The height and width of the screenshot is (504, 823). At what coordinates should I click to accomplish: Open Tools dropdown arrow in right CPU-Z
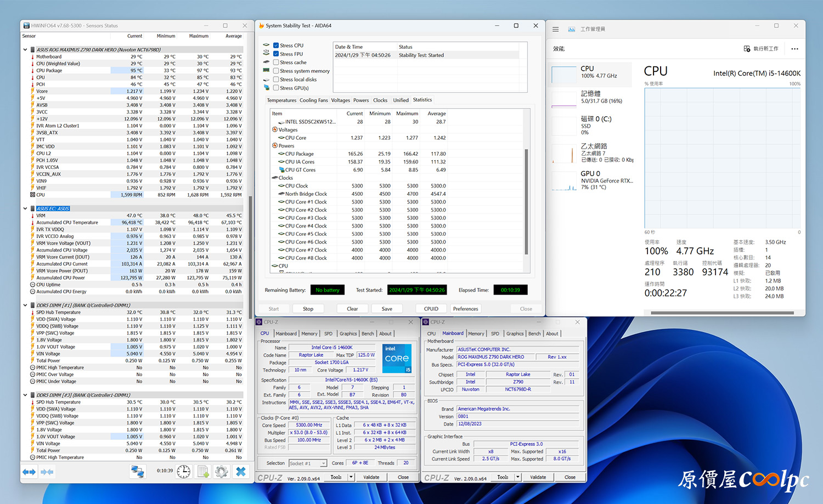[517, 477]
